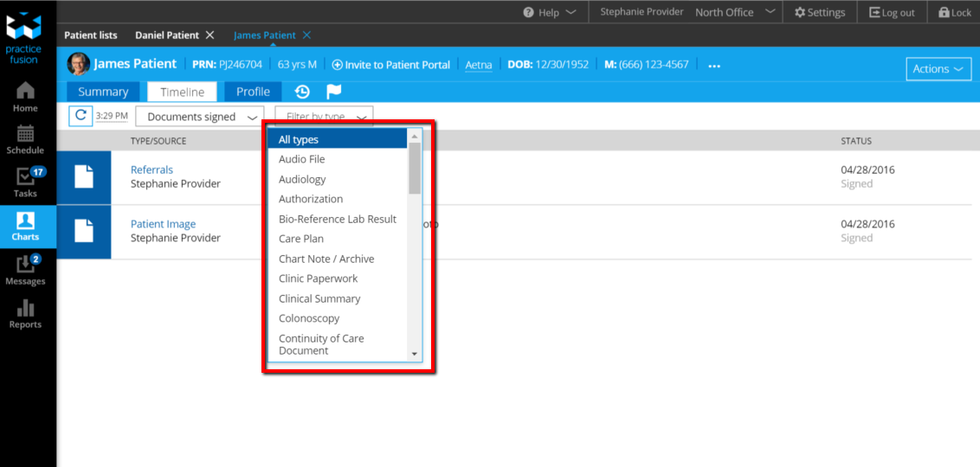This screenshot has height=467, width=980.
Task: Open the Referrals document link
Action: coord(152,170)
